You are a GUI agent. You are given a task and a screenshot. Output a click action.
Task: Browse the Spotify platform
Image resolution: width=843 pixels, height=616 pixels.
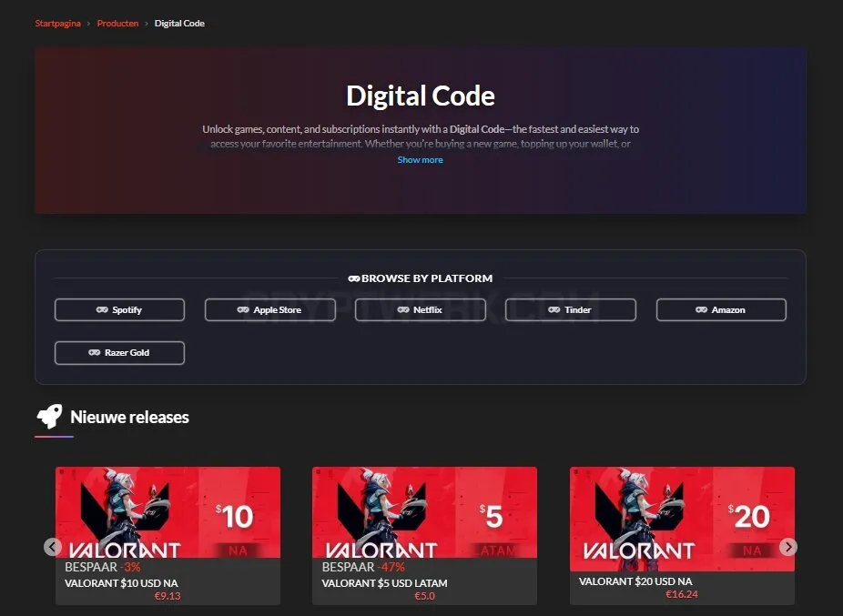pos(119,309)
